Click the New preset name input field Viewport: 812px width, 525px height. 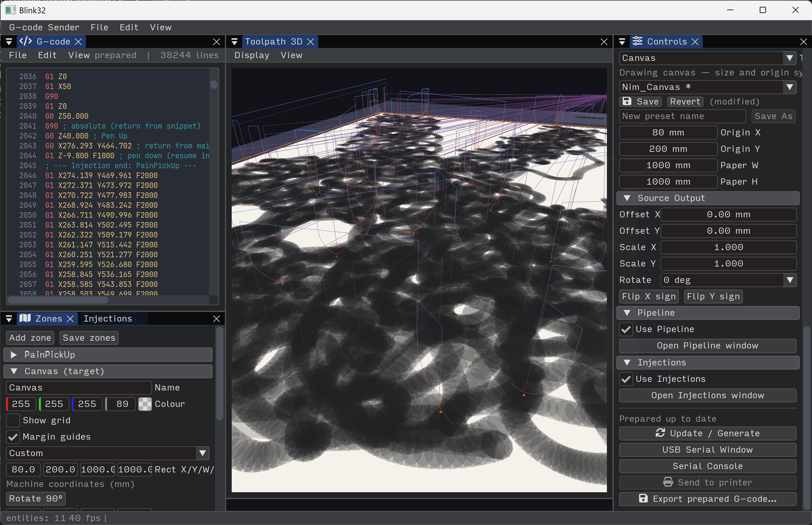(x=682, y=116)
